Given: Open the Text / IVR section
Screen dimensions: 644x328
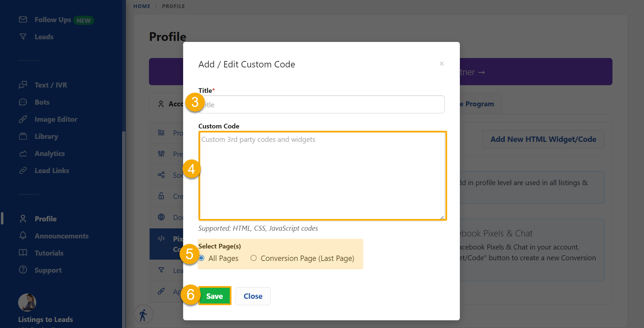Looking at the screenshot, I should 50,85.
